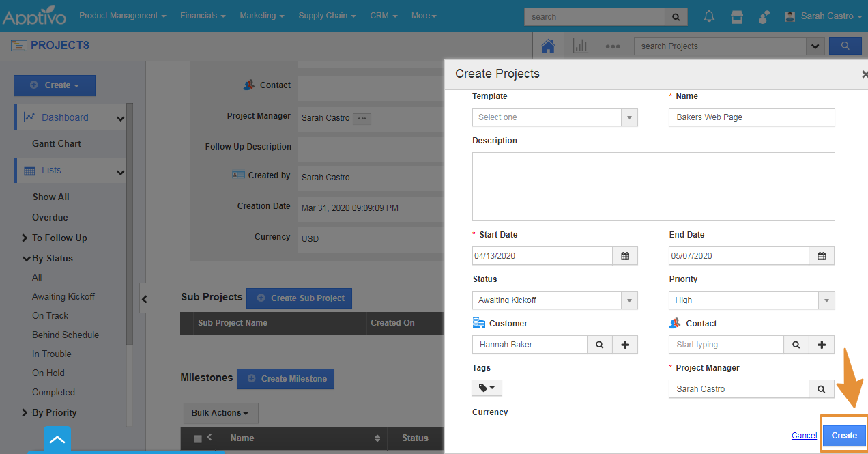This screenshot has width=868, height=454.
Task: Expand the By Priority list section
Action: tap(53, 412)
